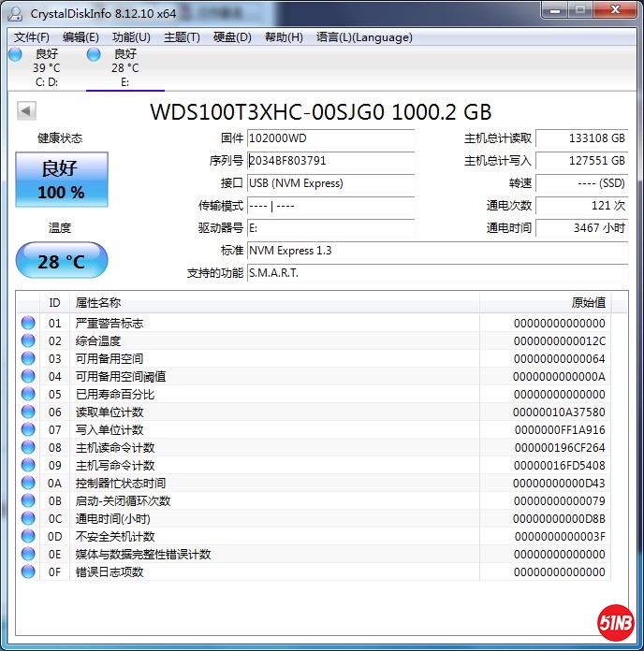Image resolution: width=644 pixels, height=651 pixels.
Task: Click the 原始值 column header
Action: click(x=545, y=303)
